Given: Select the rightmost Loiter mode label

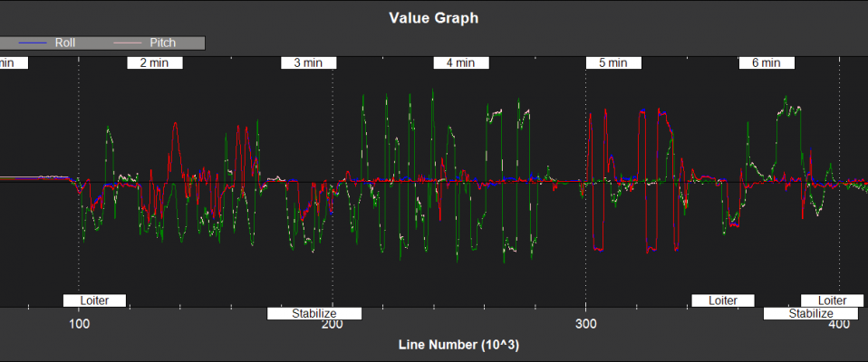Looking at the screenshot, I should coord(832,300).
